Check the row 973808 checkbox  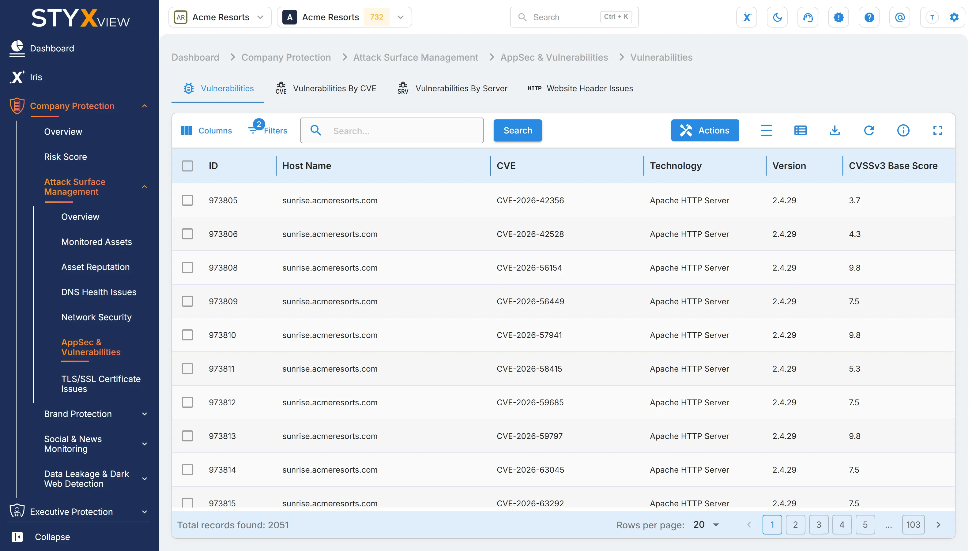tap(187, 268)
